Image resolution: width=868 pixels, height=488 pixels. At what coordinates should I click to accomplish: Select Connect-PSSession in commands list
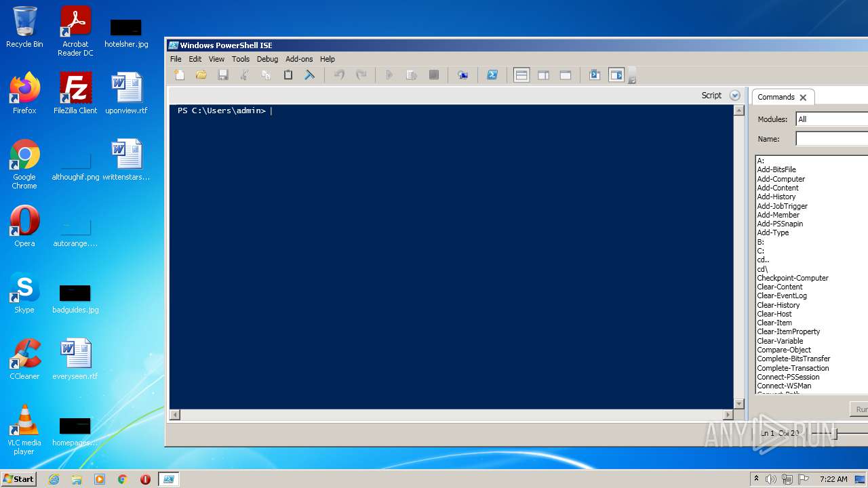788,377
